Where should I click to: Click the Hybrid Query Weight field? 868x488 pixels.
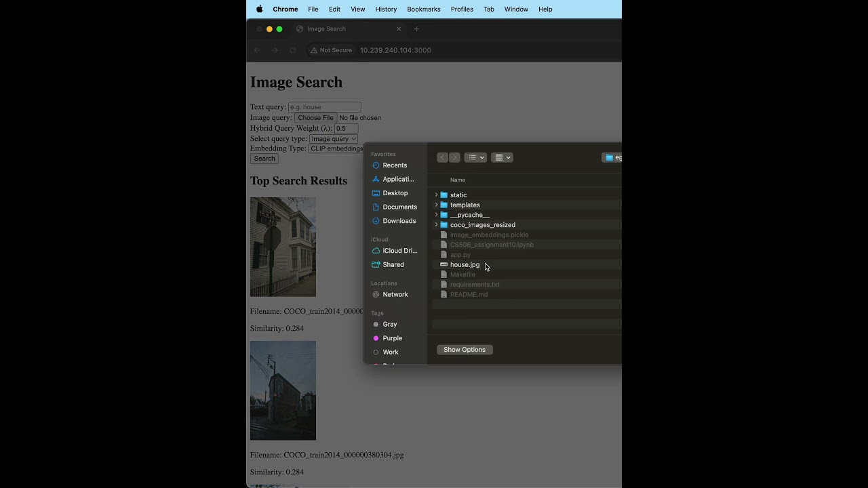(x=346, y=128)
